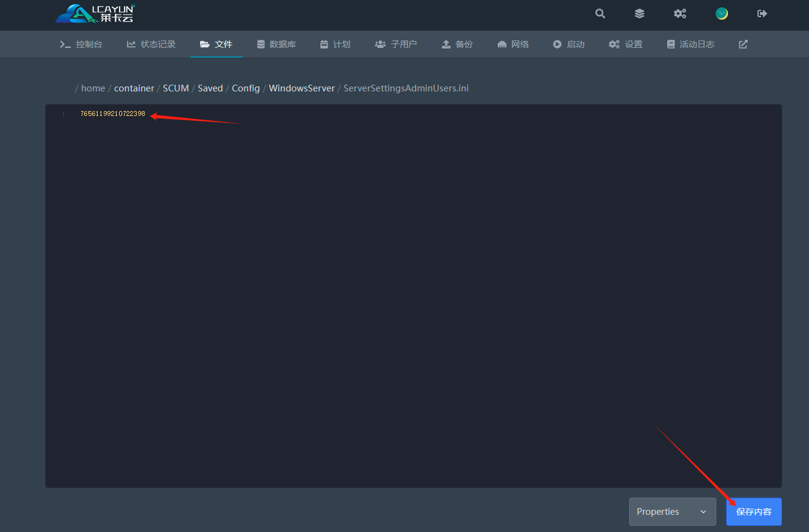This screenshot has width=809, height=532.
Task: Click the LCAYUN logo
Action: coord(95,13)
